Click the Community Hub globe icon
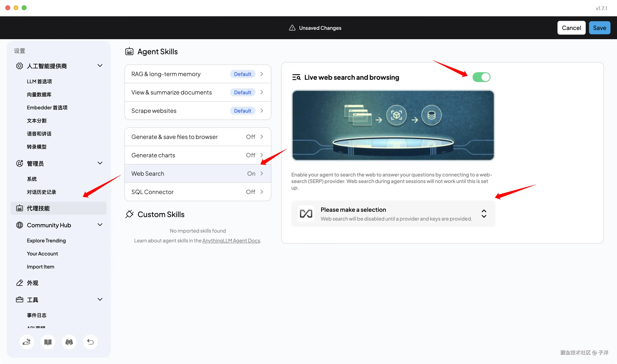617x364 pixels. pyautogui.click(x=20, y=225)
